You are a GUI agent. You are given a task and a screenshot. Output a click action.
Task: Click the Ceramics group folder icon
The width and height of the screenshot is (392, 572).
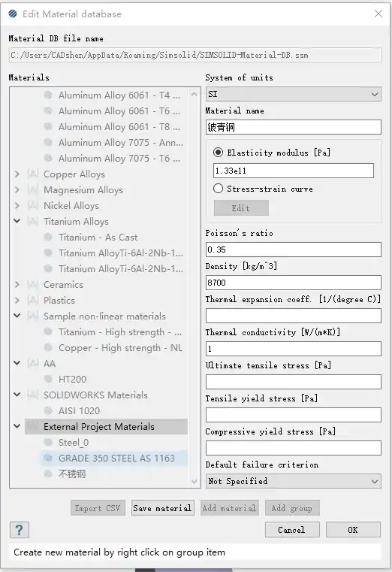pos(33,285)
